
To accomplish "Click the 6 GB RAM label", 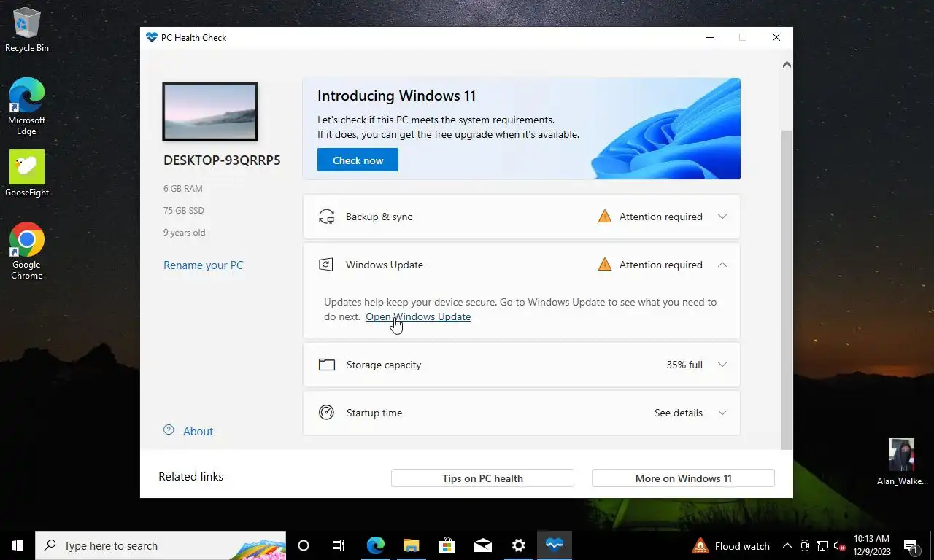I will coord(183,189).
